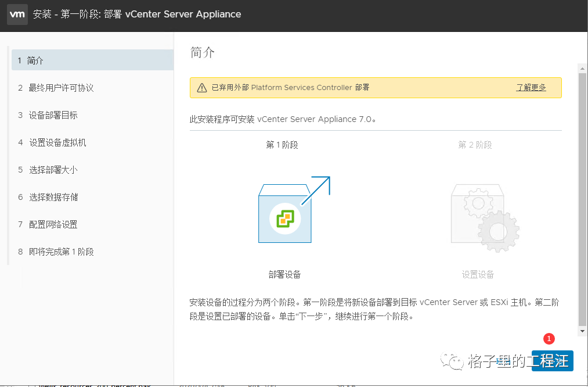This screenshot has height=387, width=588.
Task: Click the blue next button at bottom right
Action: pyautogui.click(x=553, y=361)
